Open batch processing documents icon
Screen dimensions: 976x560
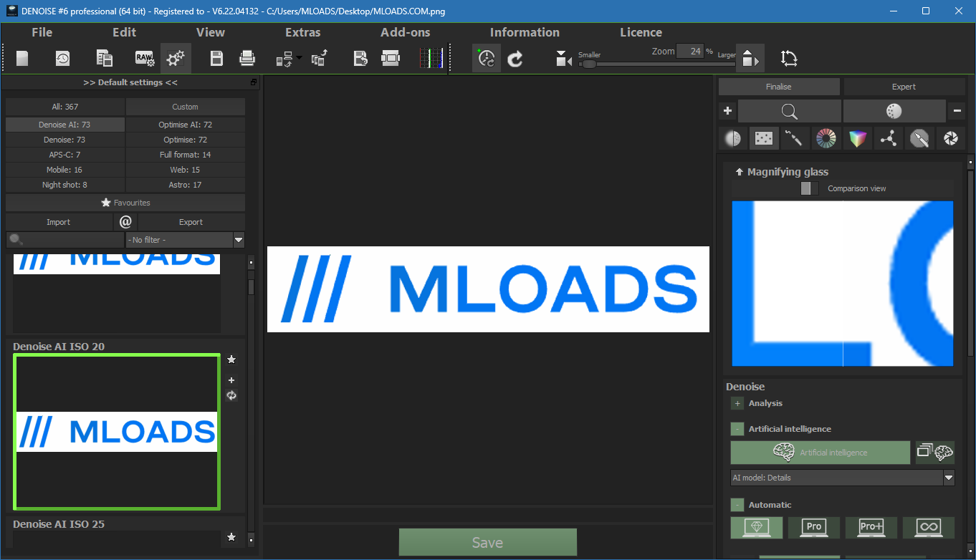105,59
